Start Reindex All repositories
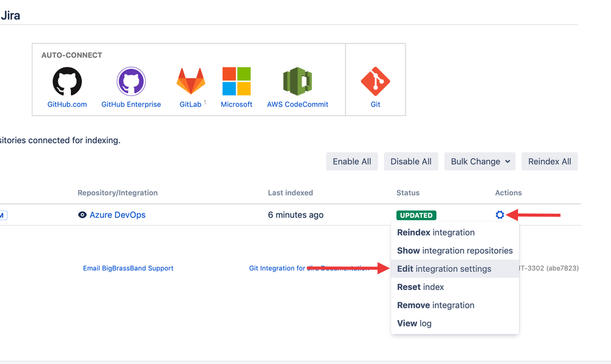 549,162
